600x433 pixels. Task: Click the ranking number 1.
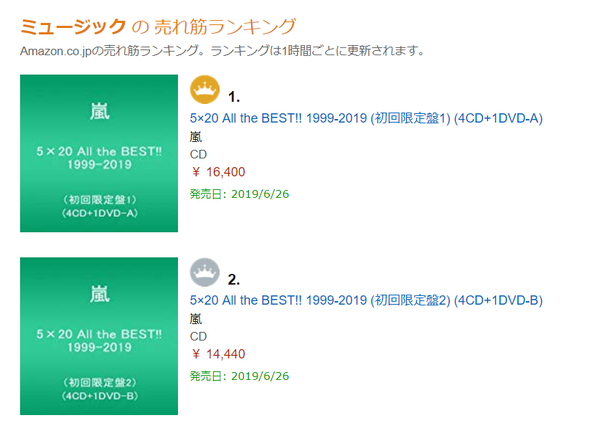click(x=234, y=97)
